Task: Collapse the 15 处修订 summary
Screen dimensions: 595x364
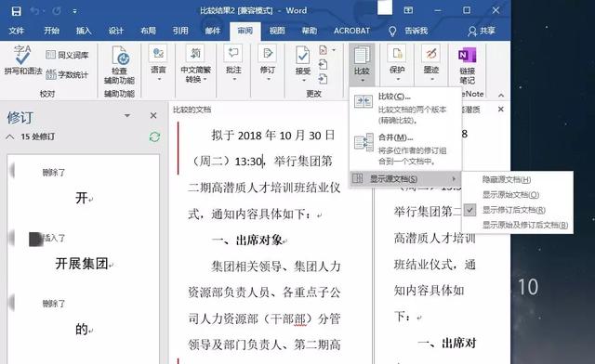Action: point(10,136)
